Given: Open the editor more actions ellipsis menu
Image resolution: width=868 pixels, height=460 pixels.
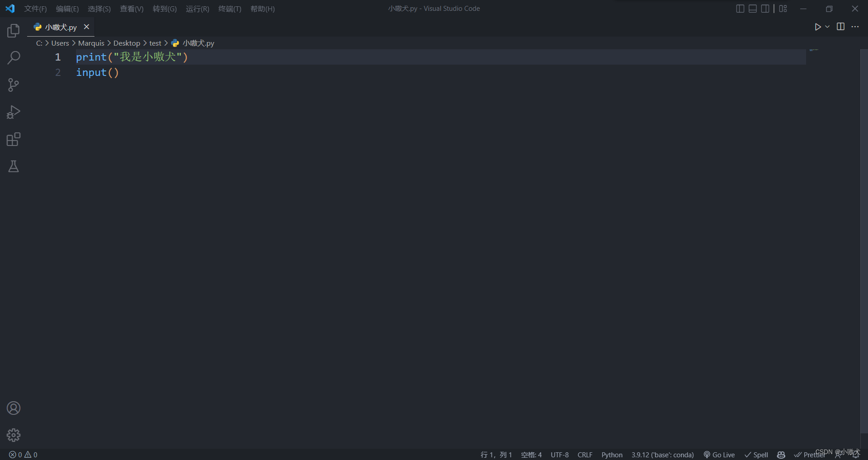Looking at the screenshot, I should coord(855,27).
